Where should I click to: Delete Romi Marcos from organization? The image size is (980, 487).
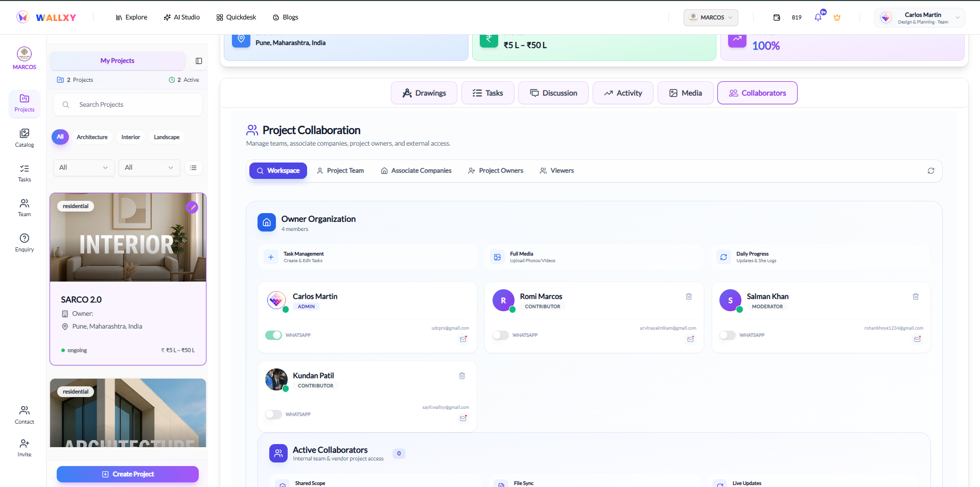pos(689,296)
